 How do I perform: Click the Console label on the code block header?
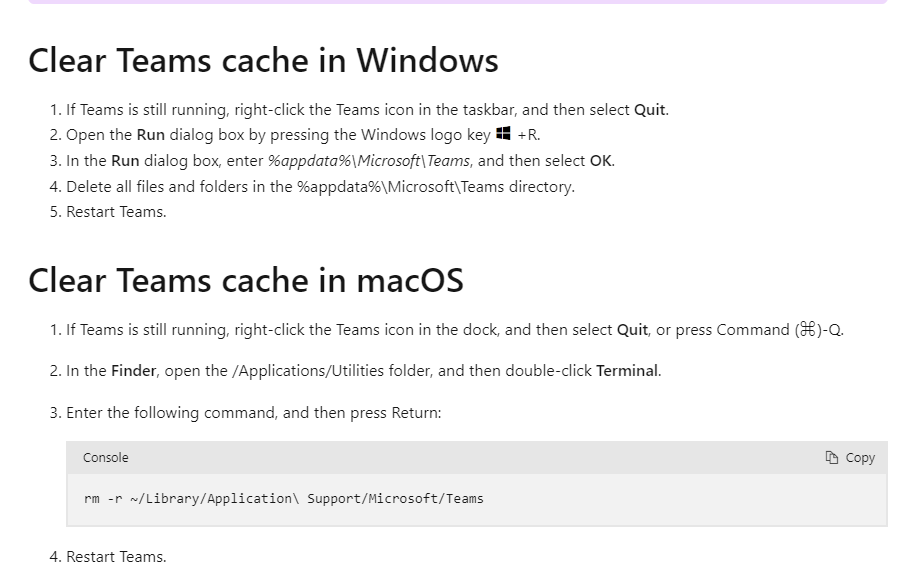[105, 457]
